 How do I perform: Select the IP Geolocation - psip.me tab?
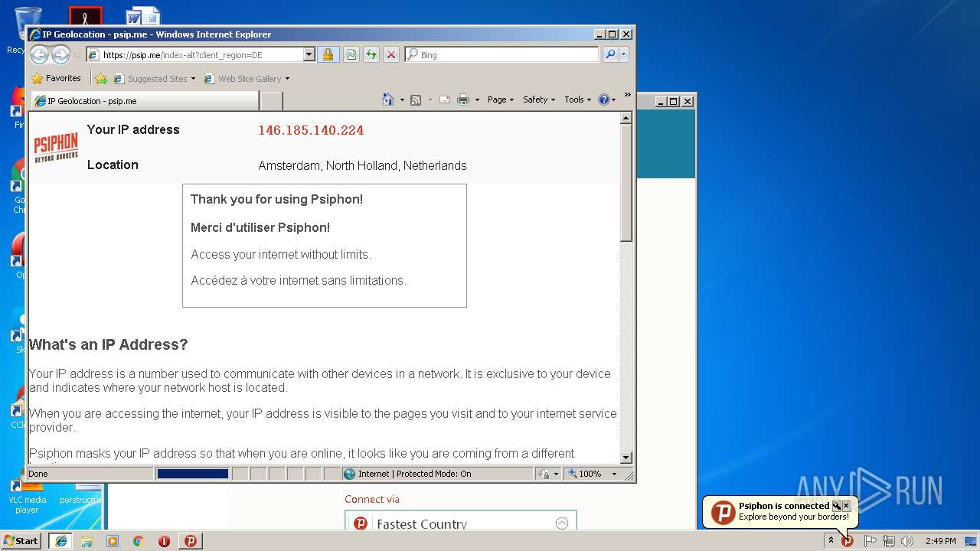pos(144,100)
